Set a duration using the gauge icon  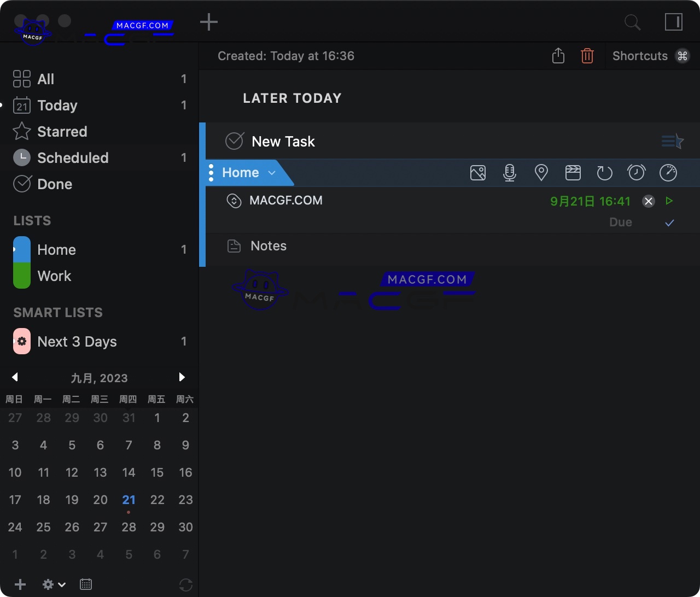coord(668,173)
